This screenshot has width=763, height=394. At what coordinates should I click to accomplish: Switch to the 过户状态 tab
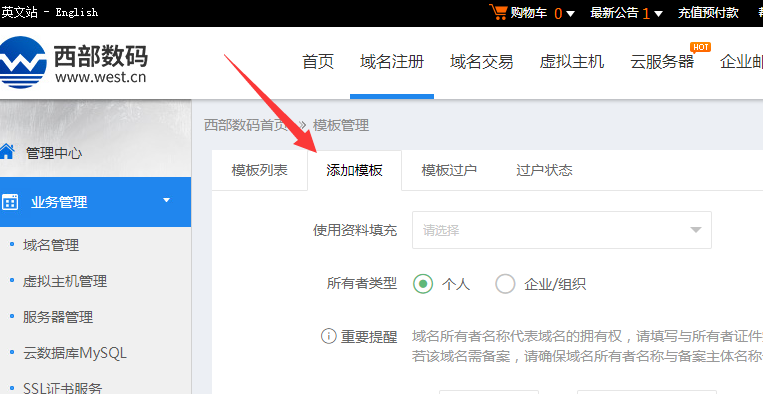coord(544,170)
